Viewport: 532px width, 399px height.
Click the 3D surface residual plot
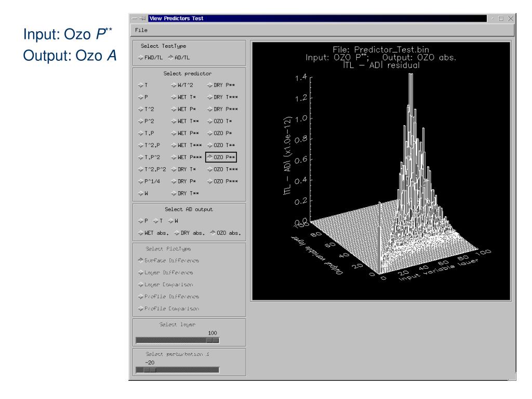(x=381, y=171)
